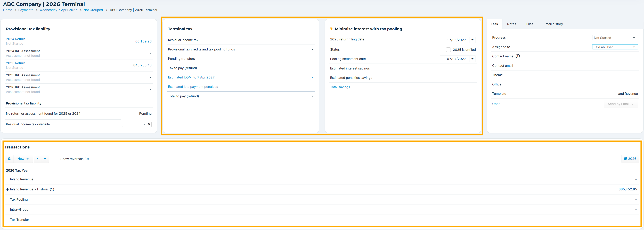Open the Progress Not Started dropdown
644x230 pixels.
pos(615,38)
